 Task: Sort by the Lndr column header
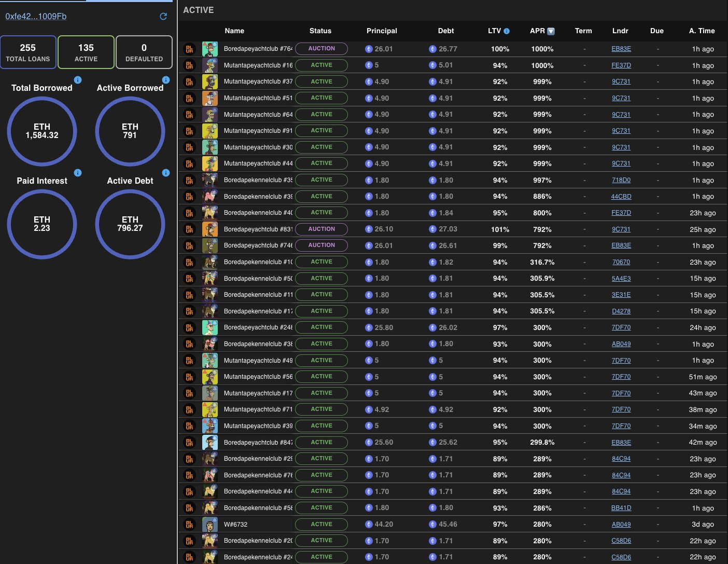click(x=620, y=31)
